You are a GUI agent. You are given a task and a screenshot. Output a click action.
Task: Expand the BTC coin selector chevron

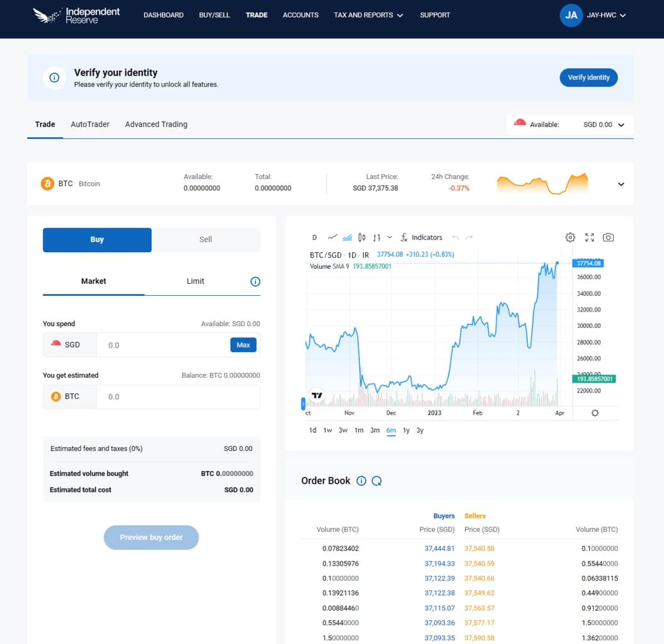(621, 184)
